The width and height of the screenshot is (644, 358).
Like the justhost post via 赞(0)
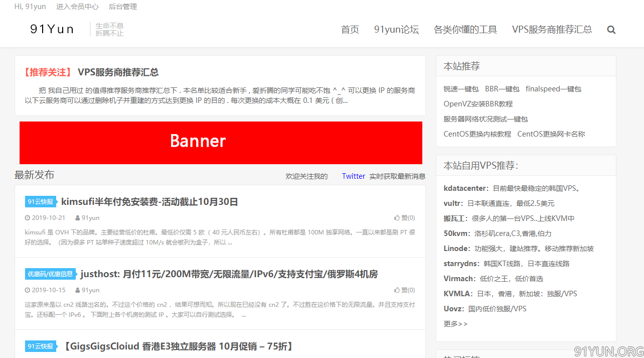click(x=405, y=290)
